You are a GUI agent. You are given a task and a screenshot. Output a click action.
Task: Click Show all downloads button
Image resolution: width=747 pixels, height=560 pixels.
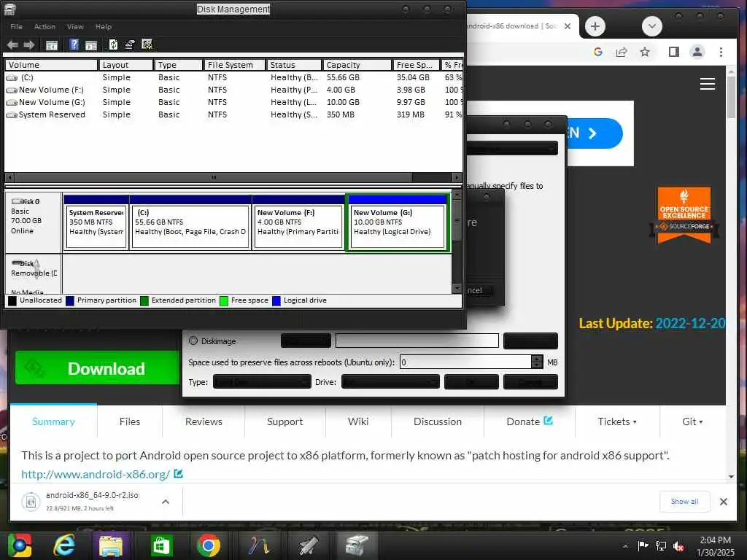[x=684, y=502]
